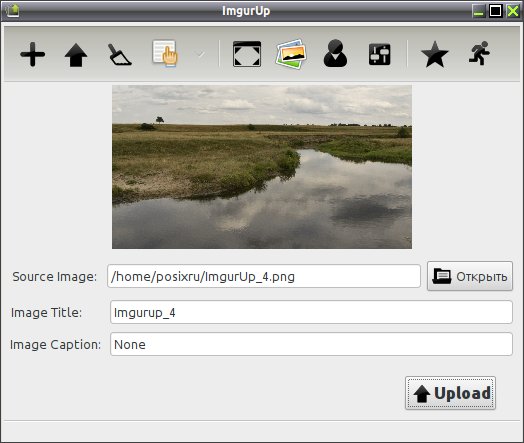Click the plus add image icon

32,54
